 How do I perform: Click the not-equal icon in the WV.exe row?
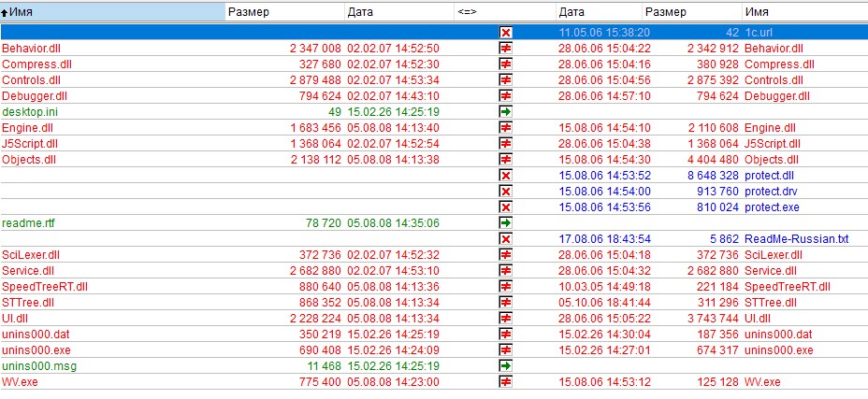[x=505, y=382]
